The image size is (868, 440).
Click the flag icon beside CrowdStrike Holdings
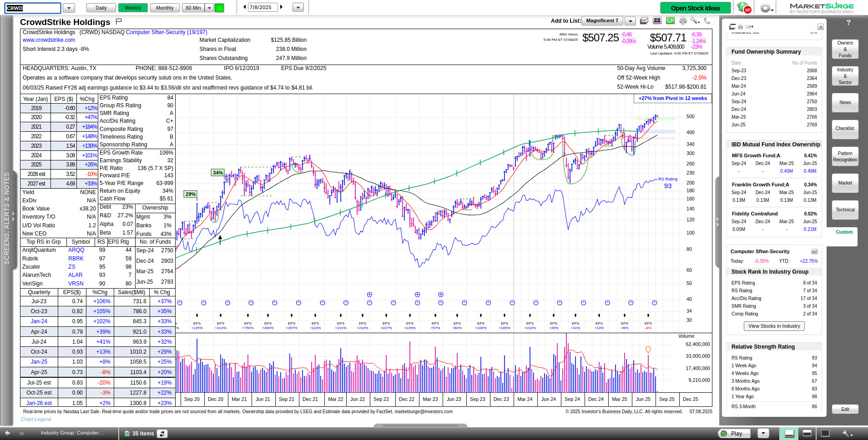coord(119,21)
